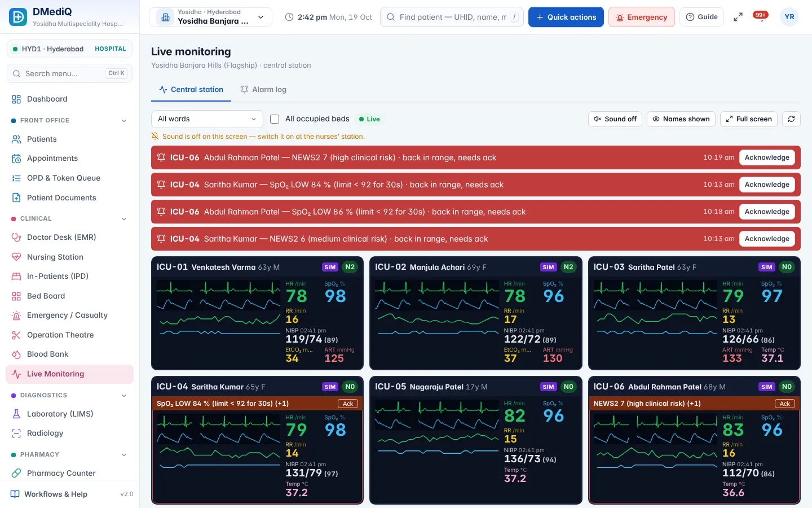Open the Yosidha Banjara hospital selector
Screen dimensions: 812x508
[x=210, y=17]
